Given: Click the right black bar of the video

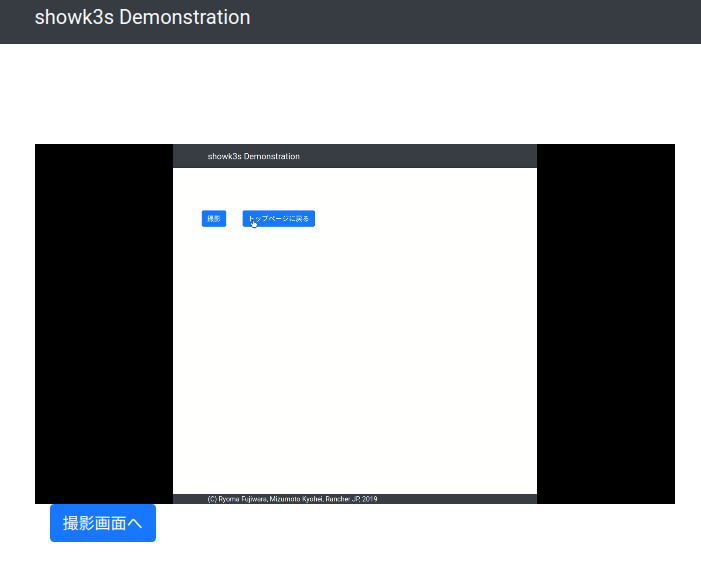Looking at the screenshot, I should click(605, 320).
